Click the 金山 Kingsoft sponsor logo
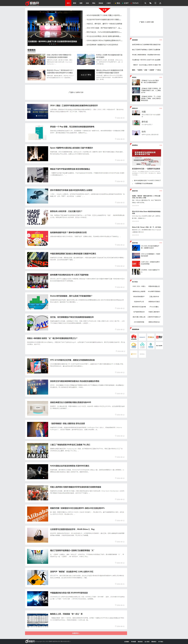Screen dimensions: 188x644 point(159,337)
